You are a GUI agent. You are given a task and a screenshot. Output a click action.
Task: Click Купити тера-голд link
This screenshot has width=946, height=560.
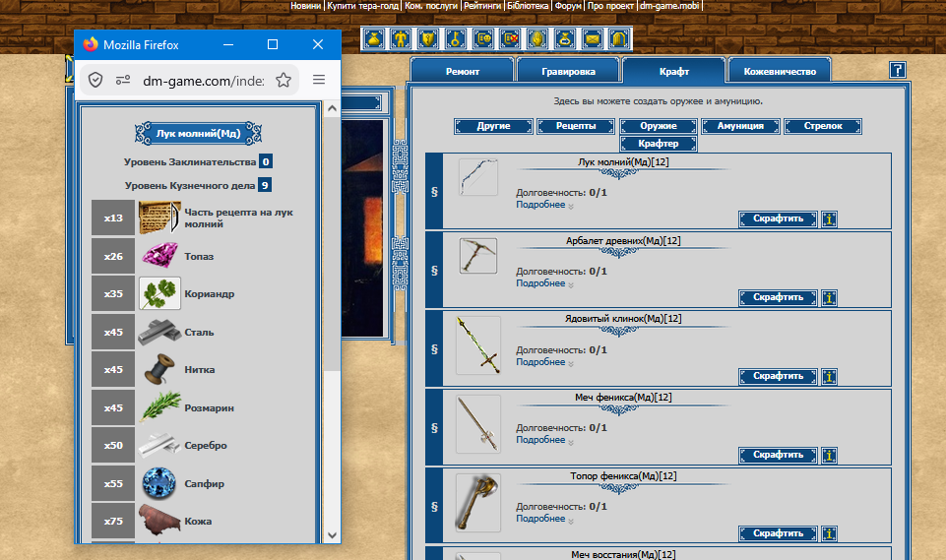(x=362, y=6)
